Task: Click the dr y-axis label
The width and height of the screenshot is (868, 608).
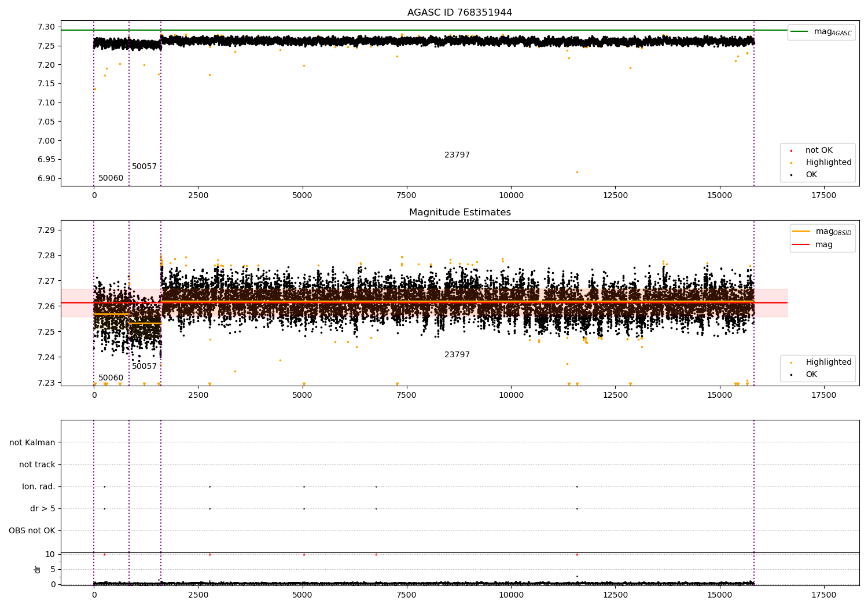Action: coord(37,569)
